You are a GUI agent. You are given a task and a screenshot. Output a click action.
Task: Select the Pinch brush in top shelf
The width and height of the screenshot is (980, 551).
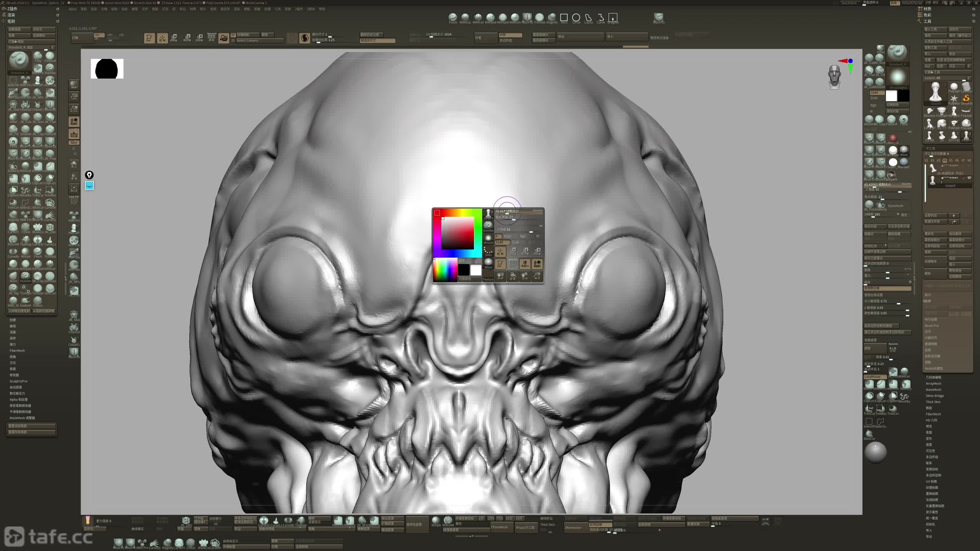[x=453, y=18]
